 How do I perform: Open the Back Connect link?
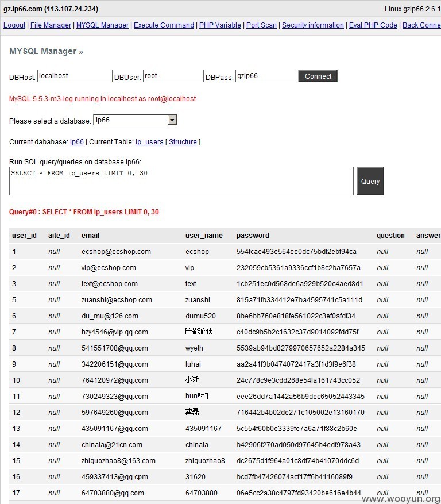click(421, 25)
